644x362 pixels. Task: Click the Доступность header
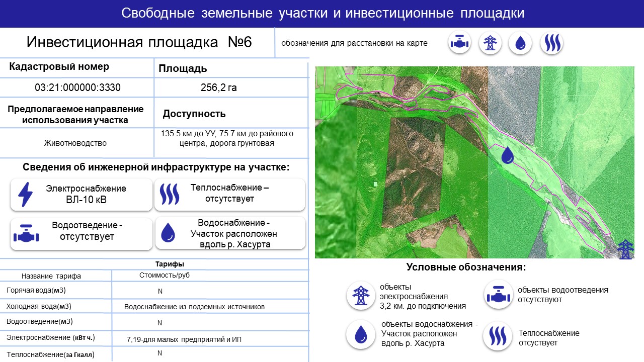click(194, 114)
